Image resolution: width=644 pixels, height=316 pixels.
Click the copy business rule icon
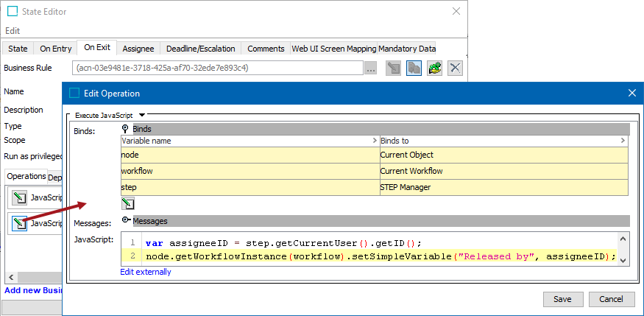coord(414,68)
